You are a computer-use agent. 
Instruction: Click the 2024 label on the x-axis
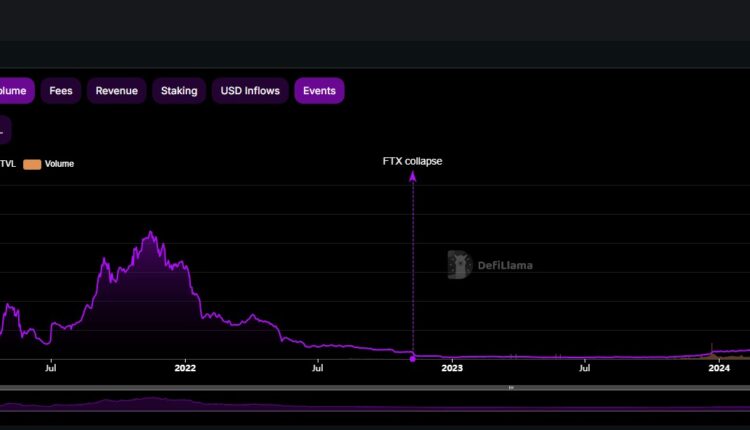[718, 369]
